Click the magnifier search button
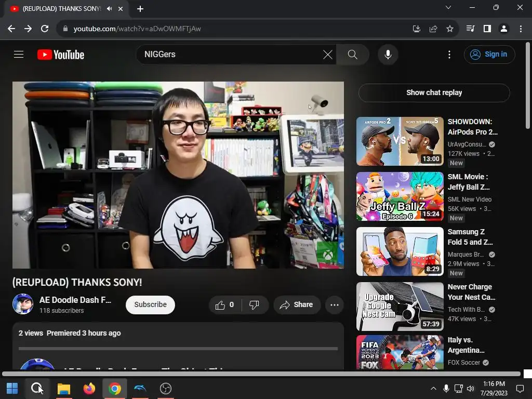 [353, 54]
